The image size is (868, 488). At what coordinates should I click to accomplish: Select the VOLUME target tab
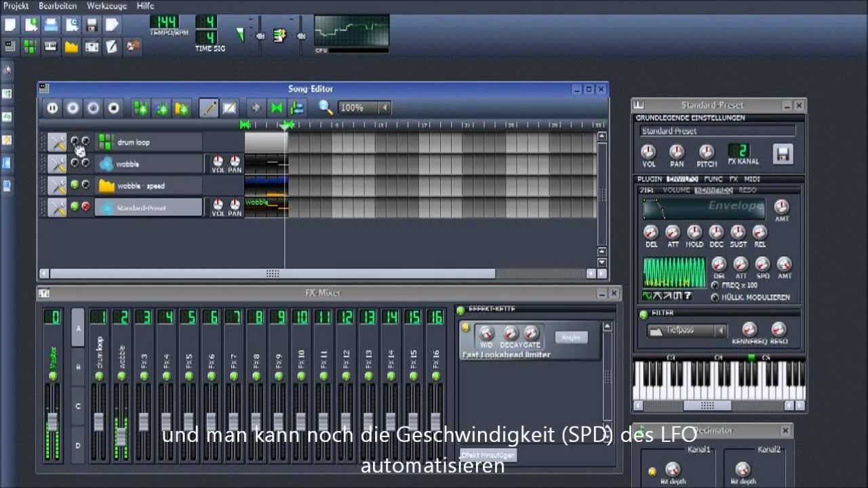(x=676, y=190)
